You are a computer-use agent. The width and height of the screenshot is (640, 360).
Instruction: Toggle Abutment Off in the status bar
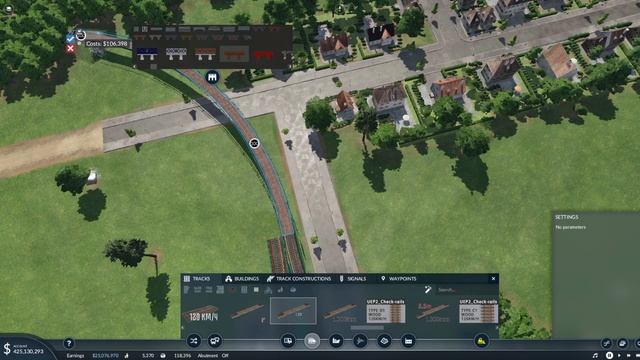(213, 356)
